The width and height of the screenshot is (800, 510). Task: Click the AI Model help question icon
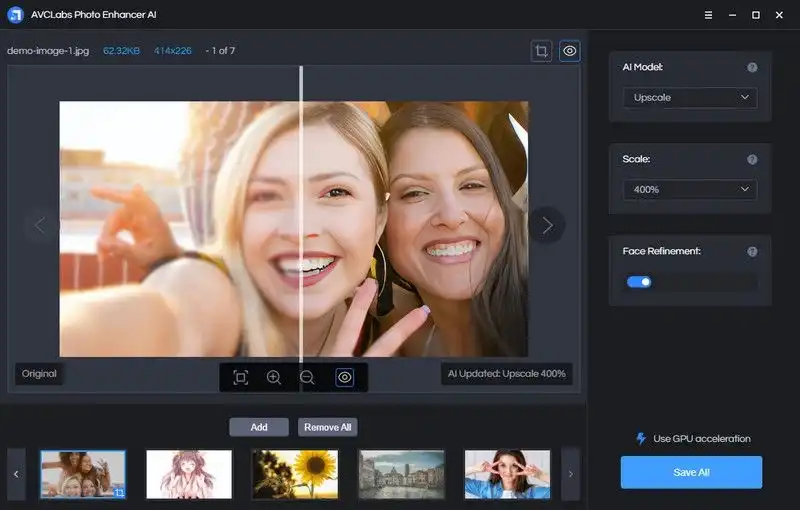coord(752,67)
